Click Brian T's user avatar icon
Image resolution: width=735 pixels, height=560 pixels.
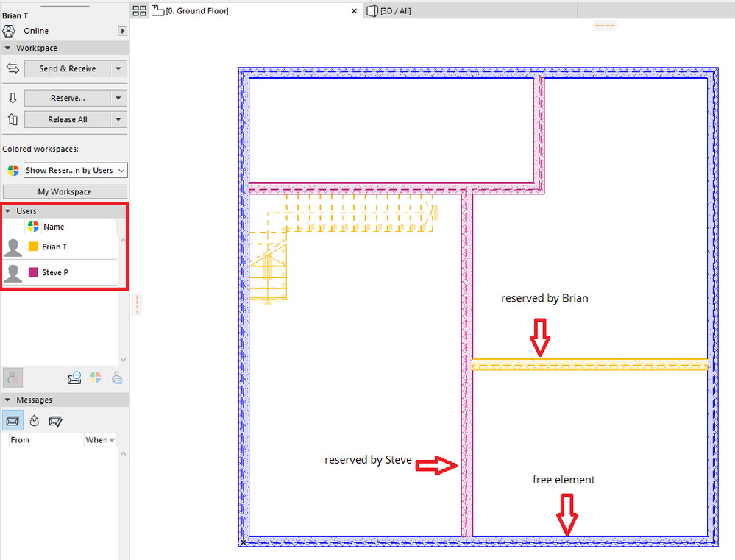[13, 247]
